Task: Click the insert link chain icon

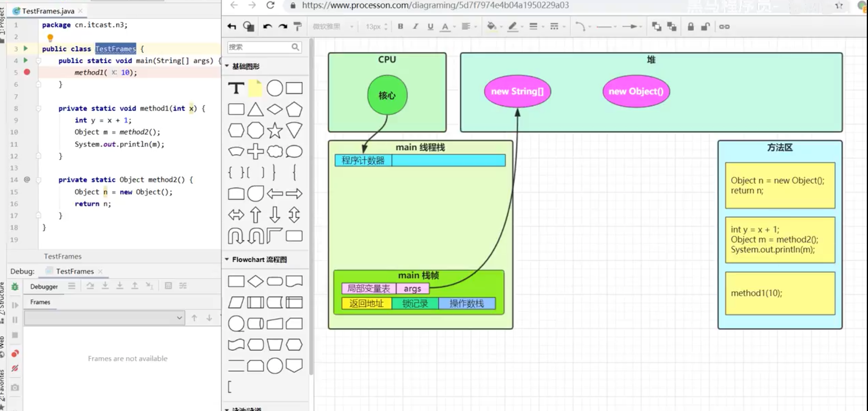Action: point(724,26)
